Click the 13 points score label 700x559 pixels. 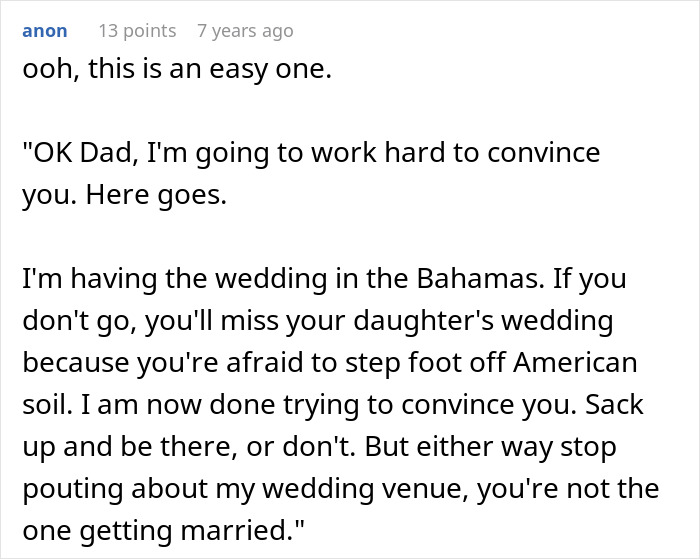137,31
